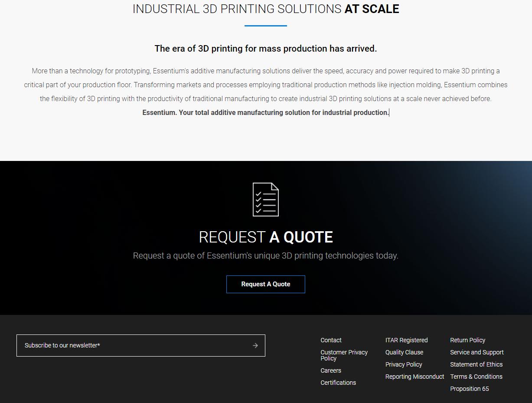Click the Industrial 3D Printing Solutions heading

(x=265, y=9)
